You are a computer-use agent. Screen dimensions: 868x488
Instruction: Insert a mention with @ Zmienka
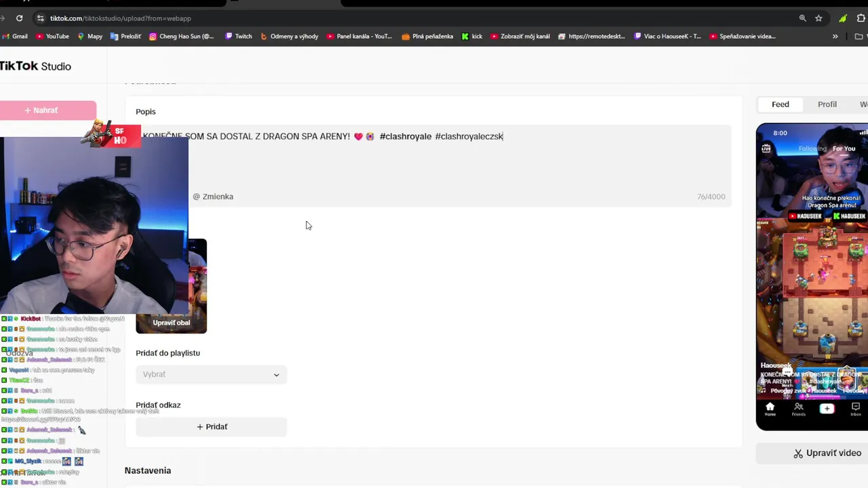click(x=213, y=197)
